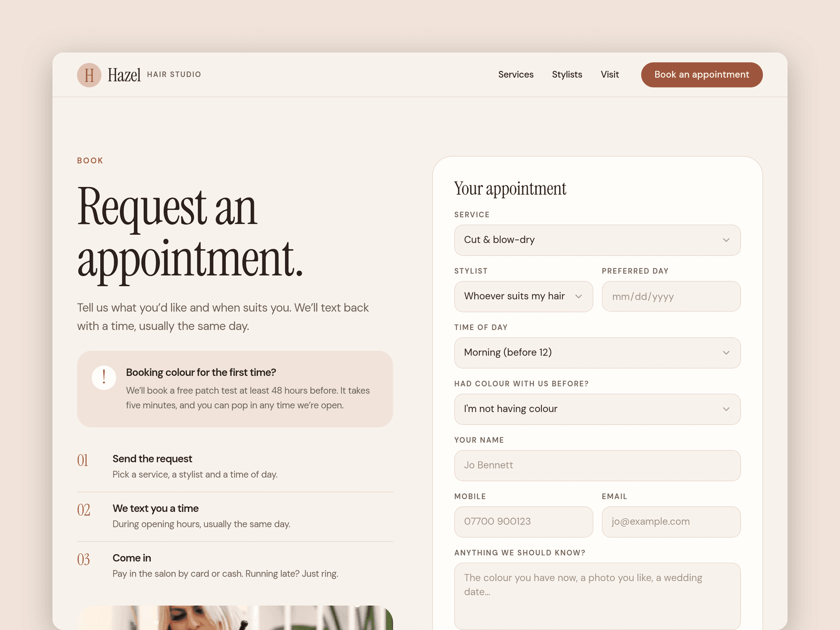Open the Services menu item
The width and height of the screenshot is (840, 630).
click(516, 75)
